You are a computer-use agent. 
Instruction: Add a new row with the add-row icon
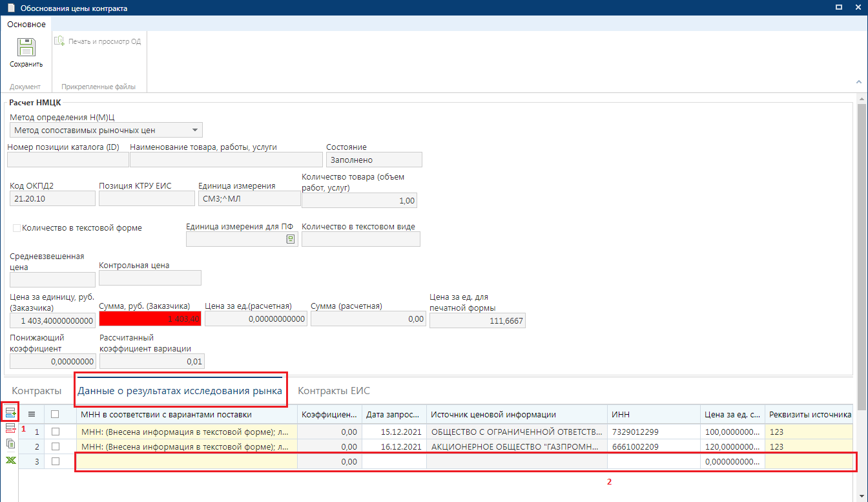point(10,412)
